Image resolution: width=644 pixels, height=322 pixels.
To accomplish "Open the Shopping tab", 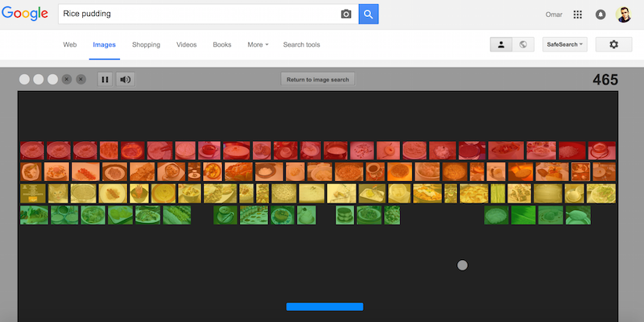I will 147,45.
